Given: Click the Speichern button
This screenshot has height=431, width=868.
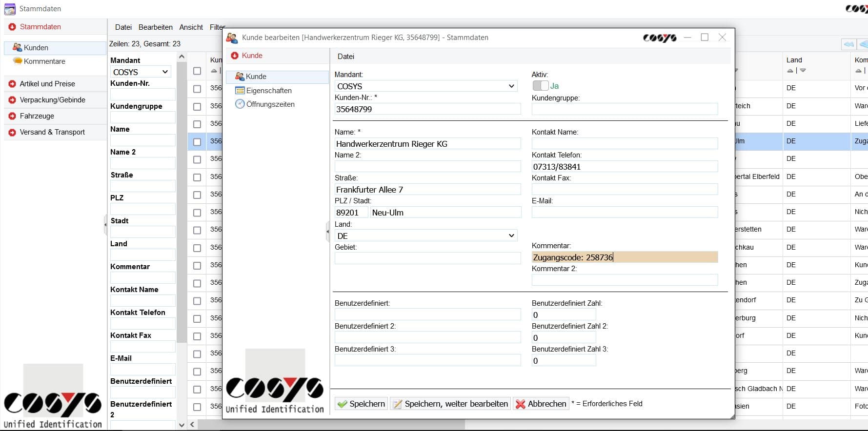Looking at the screenshot, I should tap(361, 404).
